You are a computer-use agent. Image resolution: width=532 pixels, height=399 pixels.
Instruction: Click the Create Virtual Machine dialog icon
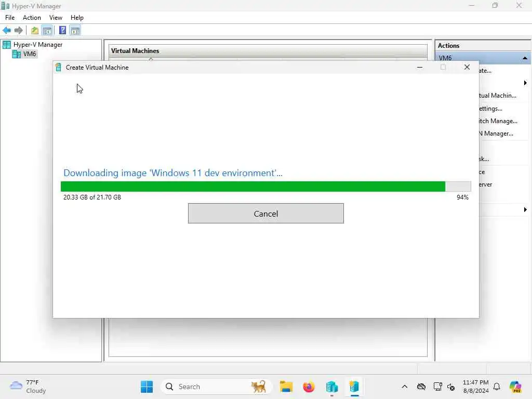(58, 68)
